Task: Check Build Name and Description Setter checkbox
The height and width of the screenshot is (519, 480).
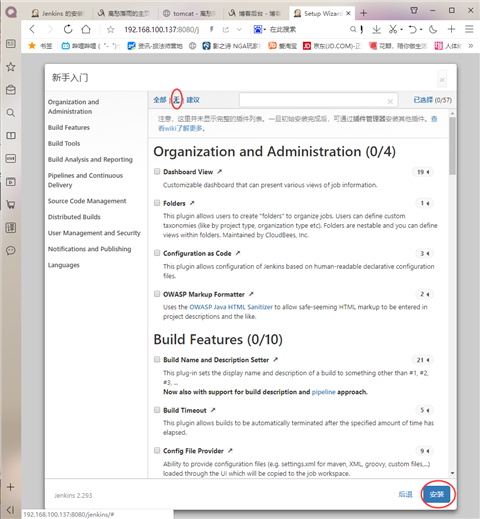Action: pos(157,359)
